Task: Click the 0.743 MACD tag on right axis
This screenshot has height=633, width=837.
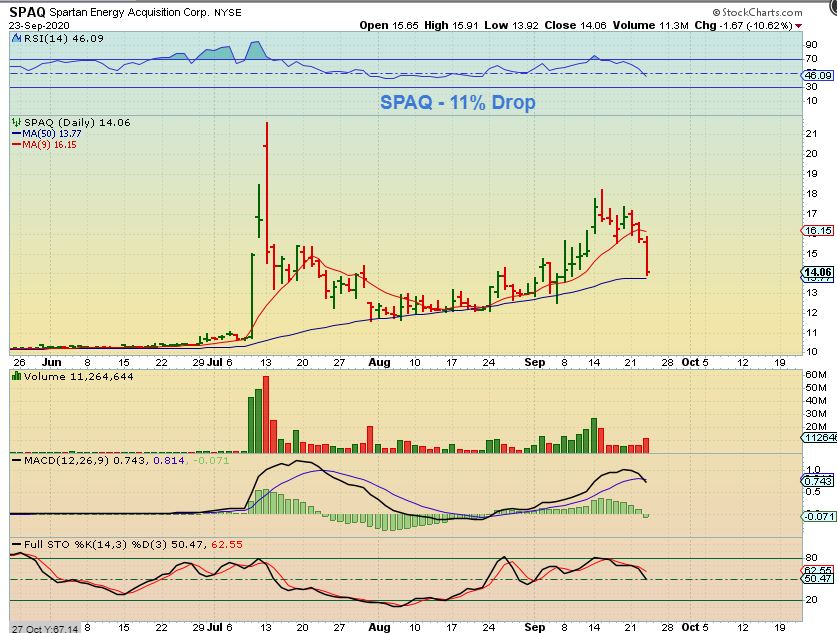Action: pyautogui.click(x=817, y=481)
